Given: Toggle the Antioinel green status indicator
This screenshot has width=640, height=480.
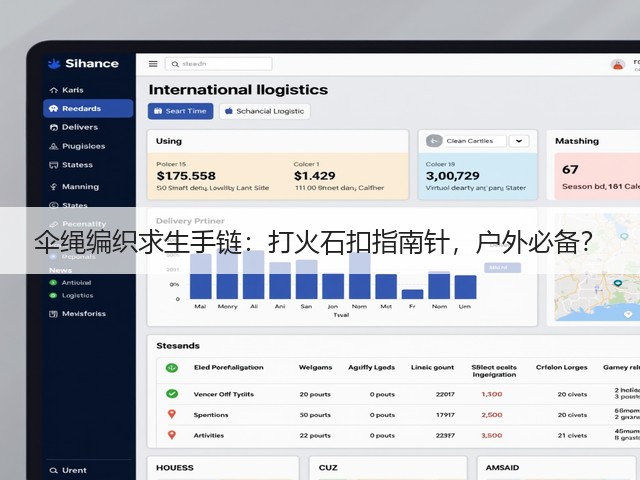Looking at the screenshot, I should [x=53, y=282].
